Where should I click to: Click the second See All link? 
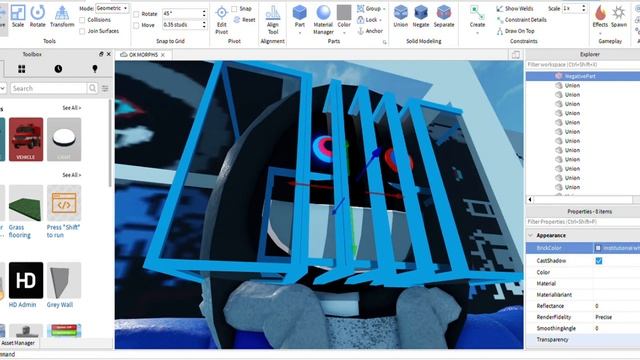tap(72, 175)
